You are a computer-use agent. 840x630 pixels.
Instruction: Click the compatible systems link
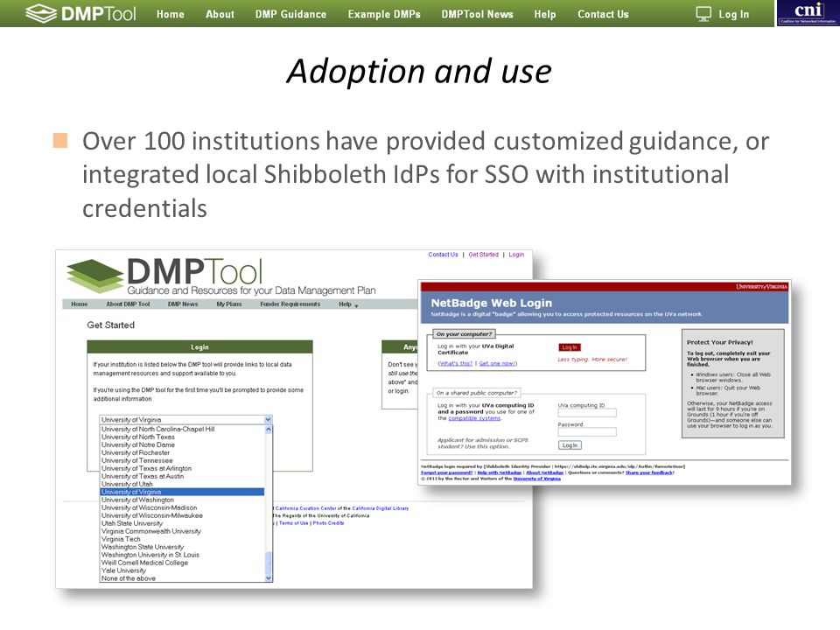pyautogui.click(x=474, y=418)
